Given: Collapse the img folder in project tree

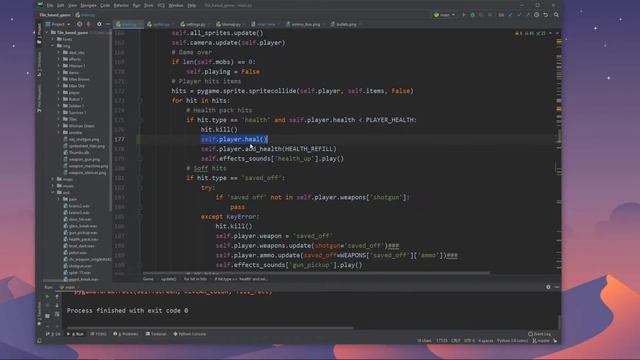Looking at the screenshot, I should pos(53,46).
